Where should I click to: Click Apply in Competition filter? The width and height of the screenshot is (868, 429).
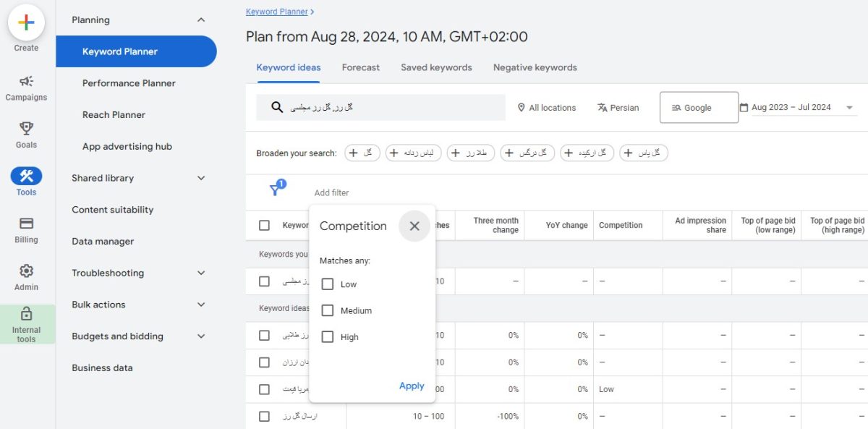click(412, 386)
